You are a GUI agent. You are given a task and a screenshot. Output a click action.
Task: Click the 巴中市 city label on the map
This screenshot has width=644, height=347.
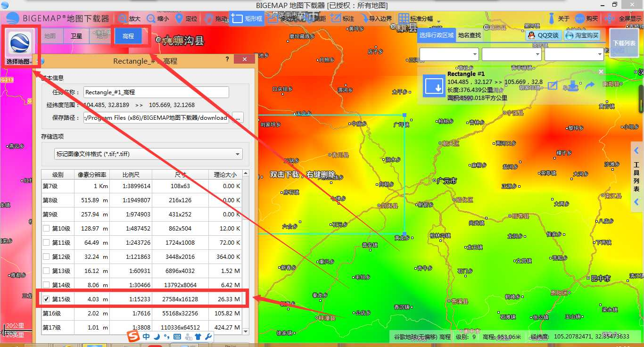pyautogui.click(x=601, y=279)
